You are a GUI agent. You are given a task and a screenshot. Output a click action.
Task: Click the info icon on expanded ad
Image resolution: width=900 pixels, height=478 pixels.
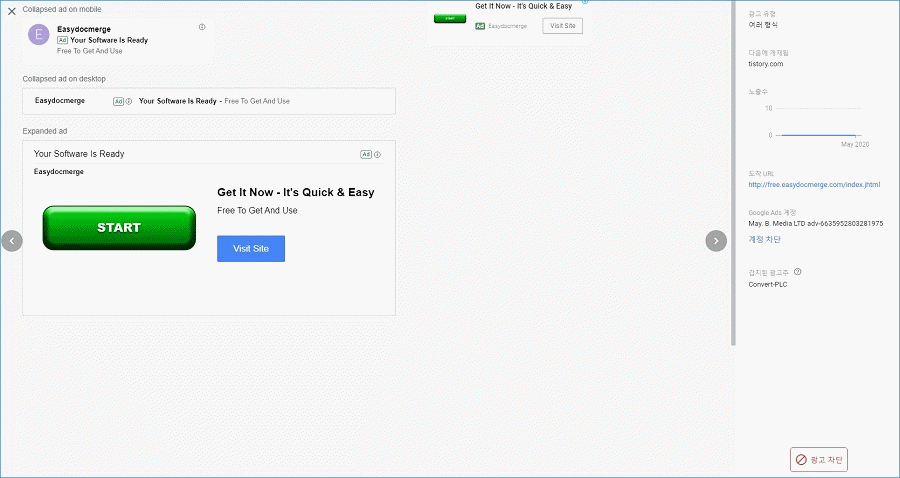(x=377, y=154)
